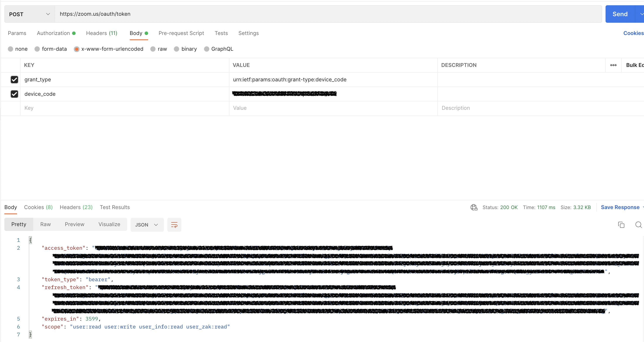This screenshot has height=342, width=644.
Task: Open the response Headers tab
Action: coord(76,207)
